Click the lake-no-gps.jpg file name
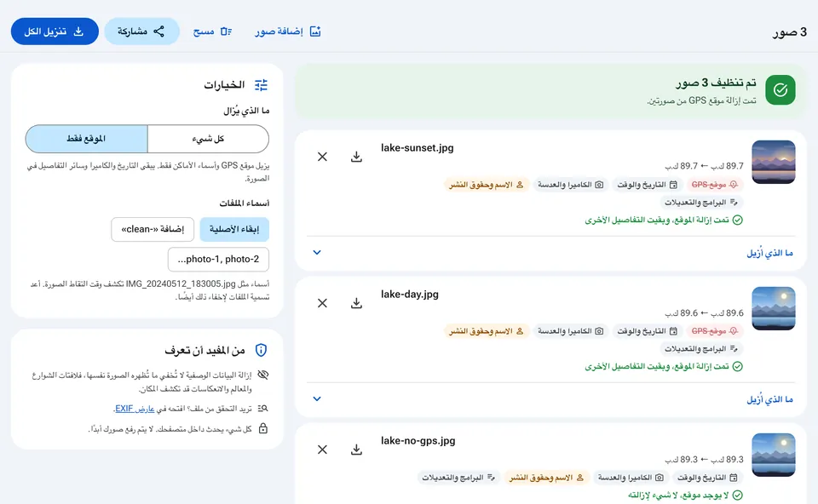 coord(418,441)
